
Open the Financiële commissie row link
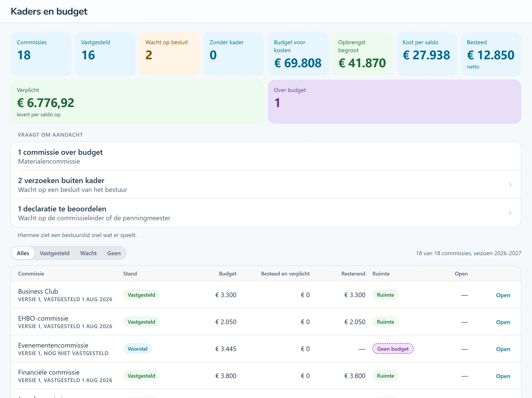pyautogui.click(x=503, y=376)
